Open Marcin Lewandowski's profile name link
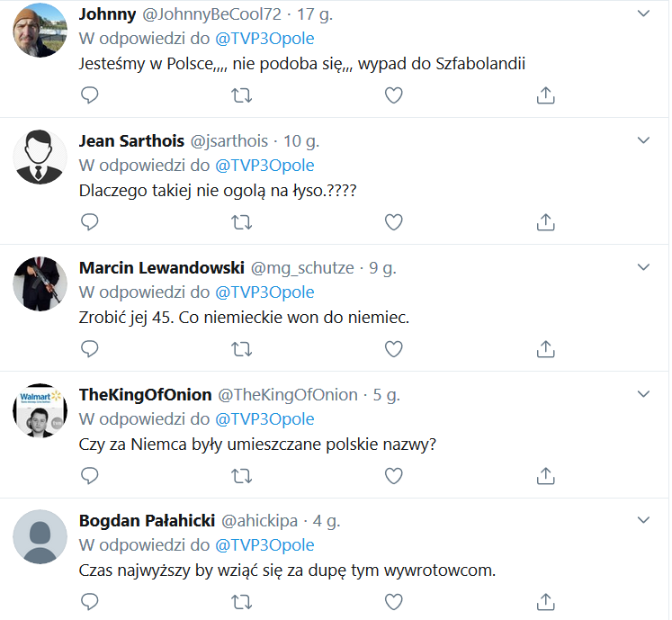The height and width of the screenshot is (620, 672). 161,268
